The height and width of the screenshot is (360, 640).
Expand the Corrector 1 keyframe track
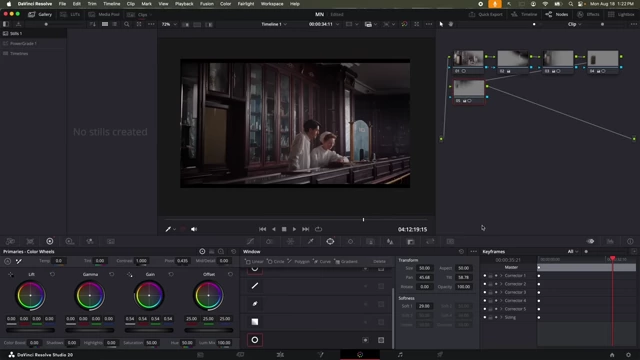[501, 276]
